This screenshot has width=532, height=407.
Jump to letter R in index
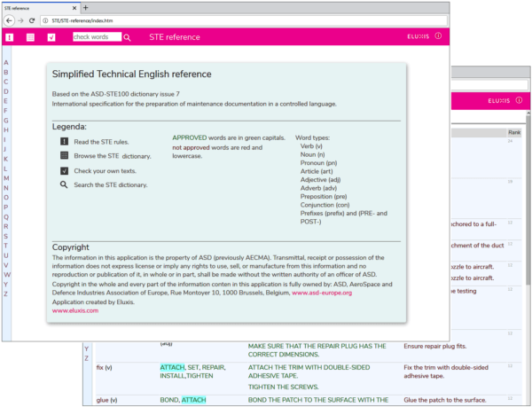click(x=6, y=227)
